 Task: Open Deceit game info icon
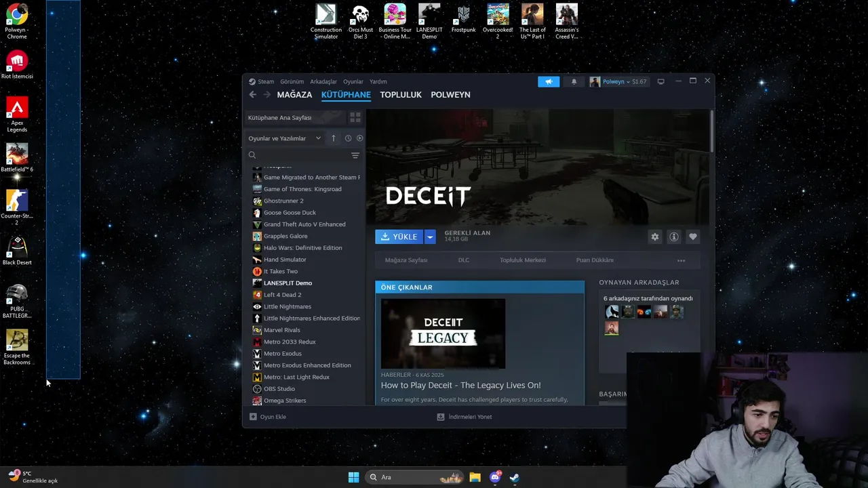[673, 237]
